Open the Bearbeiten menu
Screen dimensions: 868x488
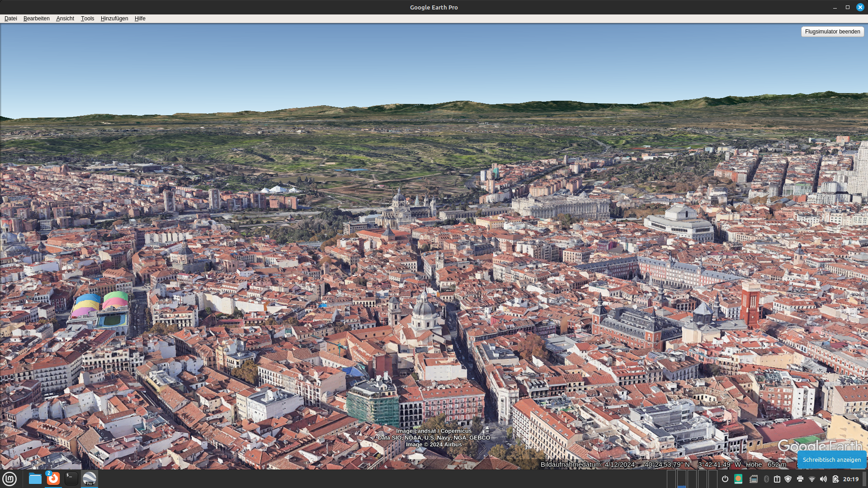coord(36,19)
